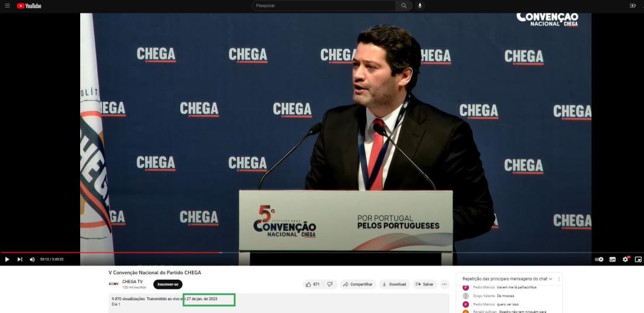
Task: Skip to the next video
Action: coord(20,260)
